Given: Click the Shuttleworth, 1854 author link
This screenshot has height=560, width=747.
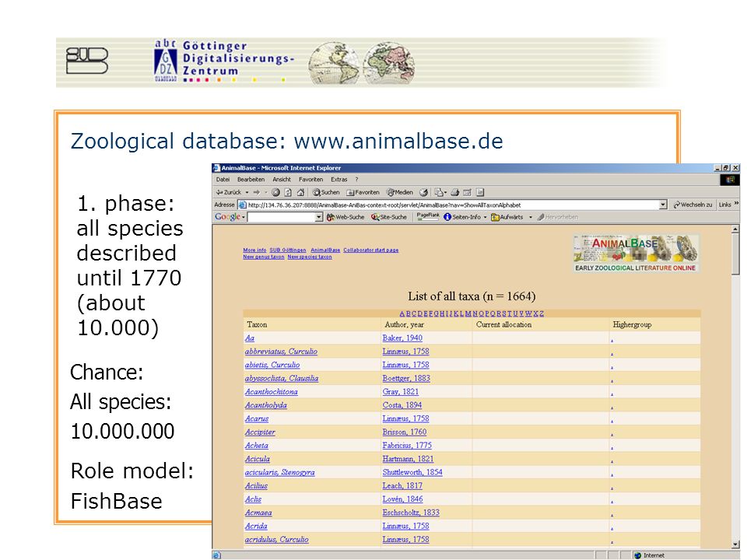Looking at the screenshot, I should [x=412, y=472].
